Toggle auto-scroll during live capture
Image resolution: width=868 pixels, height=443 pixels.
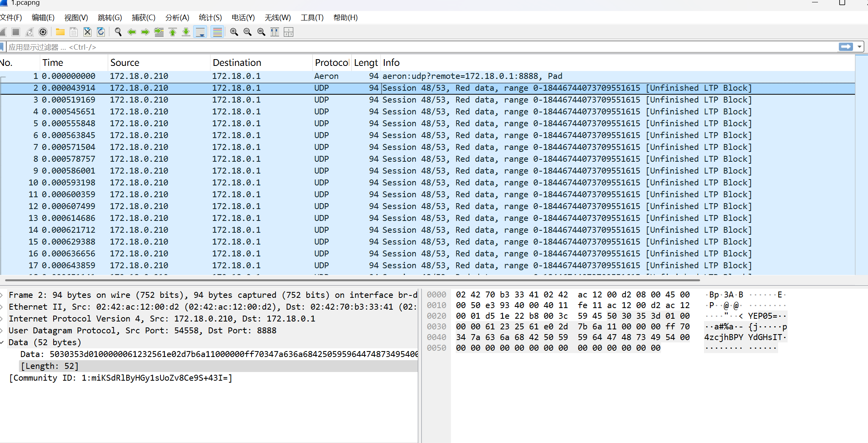pyautogui.click(x=200, y=32)
